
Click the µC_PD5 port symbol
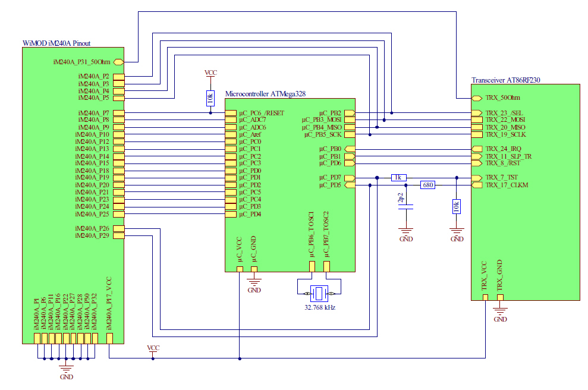(x=350, y=185)
